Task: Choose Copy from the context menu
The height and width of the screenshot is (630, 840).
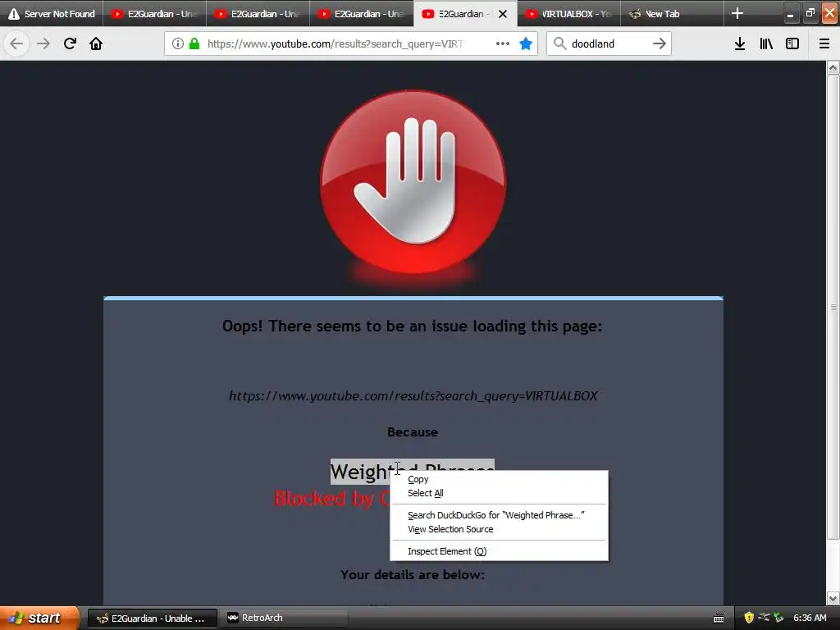Action: pos(499,479)
